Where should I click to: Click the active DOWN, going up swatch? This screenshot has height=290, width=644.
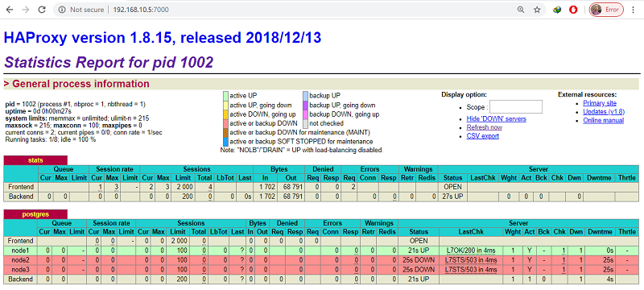(x=225, y=114)
